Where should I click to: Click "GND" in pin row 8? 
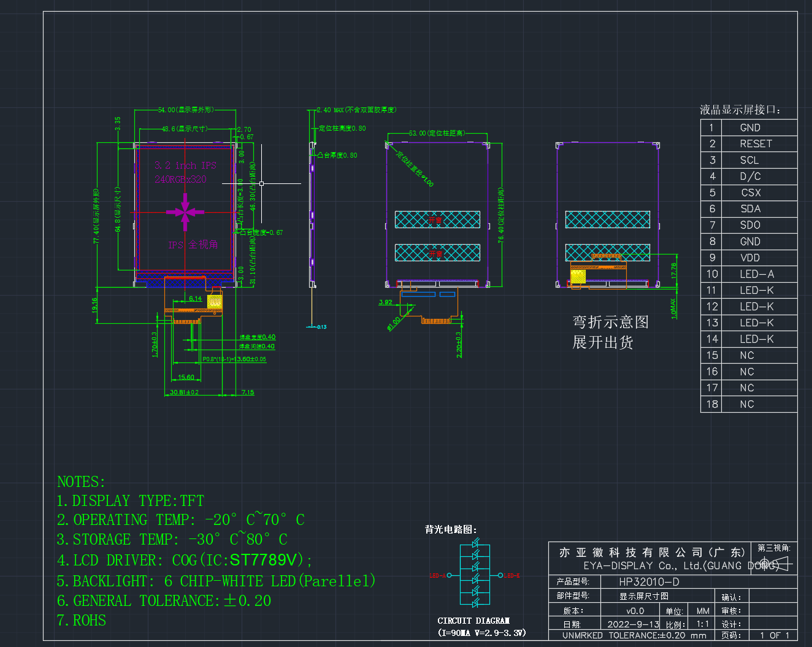point(750,242)
